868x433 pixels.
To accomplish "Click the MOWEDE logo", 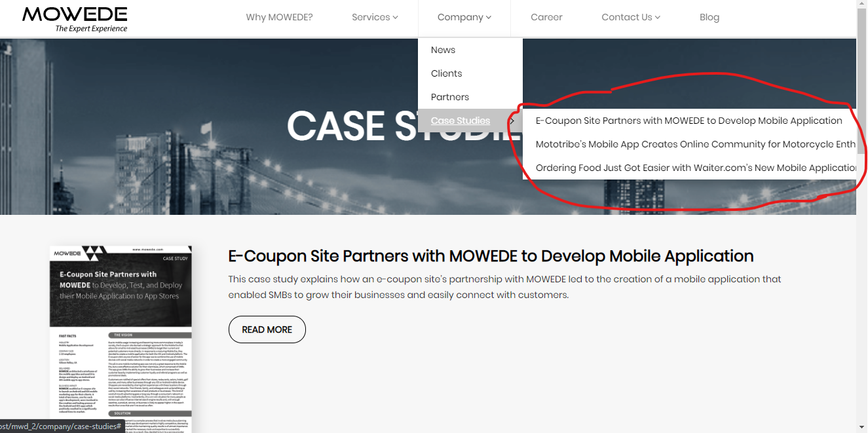I will tap(75, 19).
